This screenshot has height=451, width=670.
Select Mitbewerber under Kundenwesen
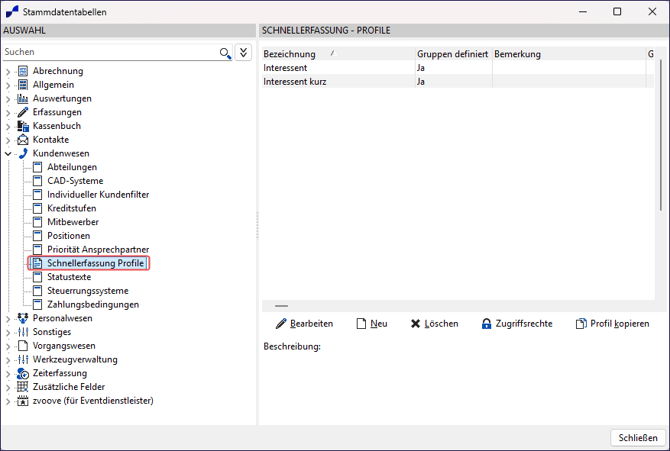point(72,222)
